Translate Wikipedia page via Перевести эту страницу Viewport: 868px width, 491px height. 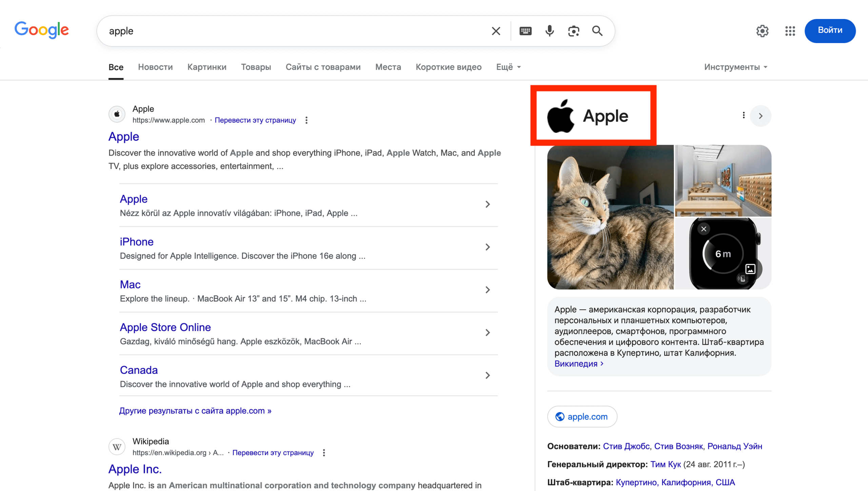coord(273,453)
